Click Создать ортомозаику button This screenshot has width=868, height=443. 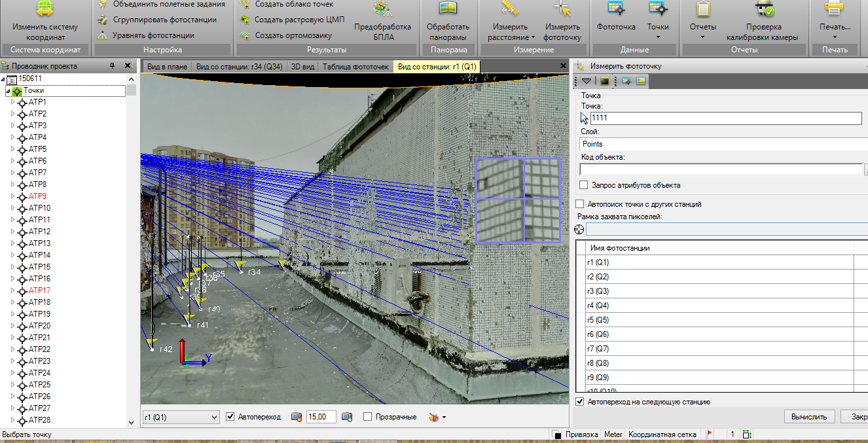[x=285, y=35]
